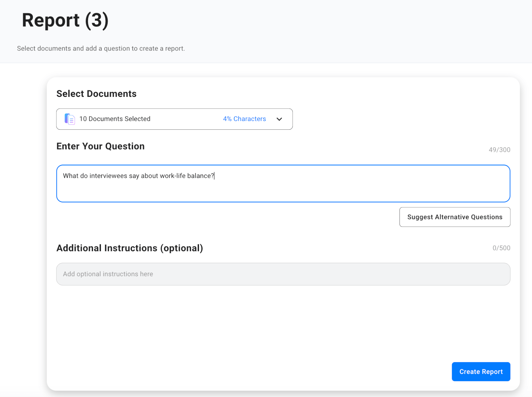Click the documents icon in selector
The image size is (532, 397).
point(70,119)
